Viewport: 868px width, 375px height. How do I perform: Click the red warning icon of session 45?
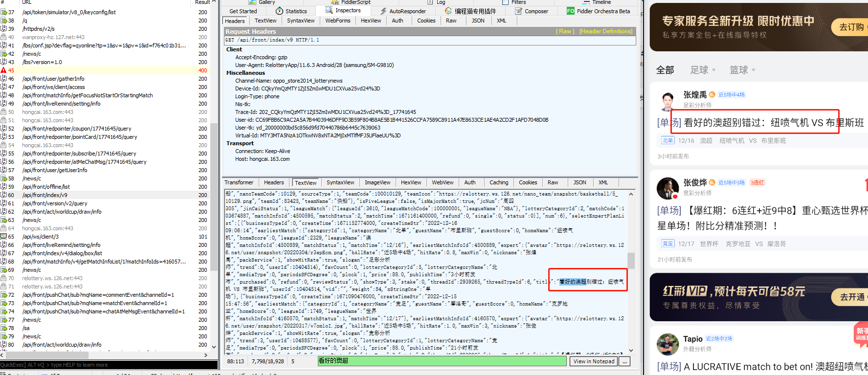click(3, 70)
